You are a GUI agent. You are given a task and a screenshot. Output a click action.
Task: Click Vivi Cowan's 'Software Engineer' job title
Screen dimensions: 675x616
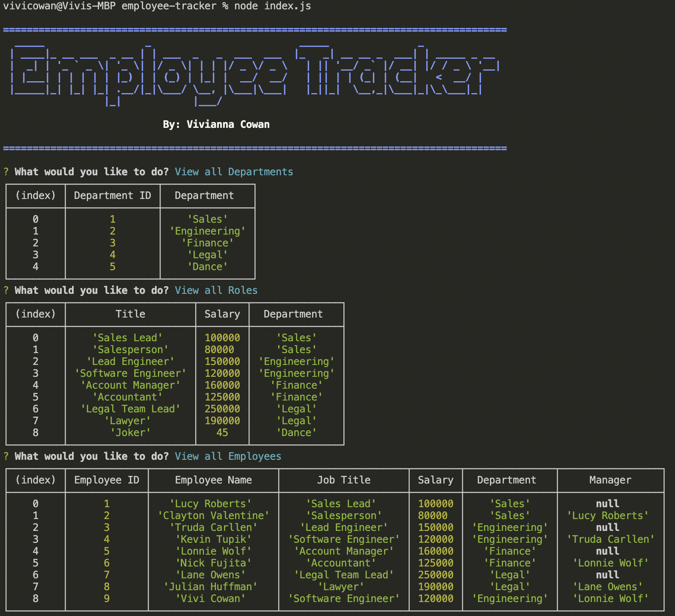click(344, 599)
